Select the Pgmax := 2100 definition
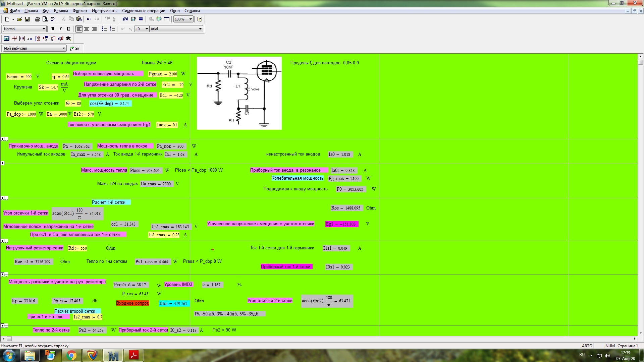The height and width of the screenshot is (362, 644). (163, 74)
